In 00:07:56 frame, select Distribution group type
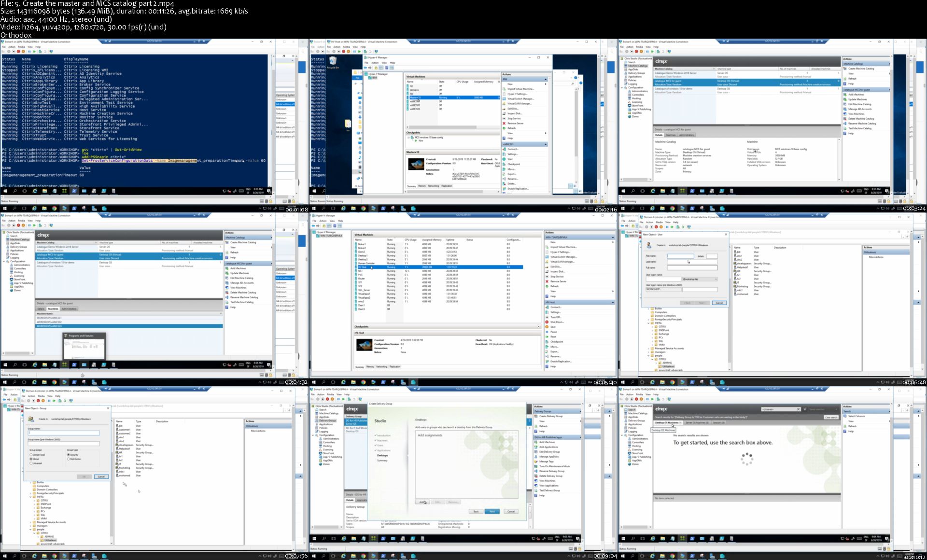The width and height of the screenshot is (927, 560). tap(68, 459)
